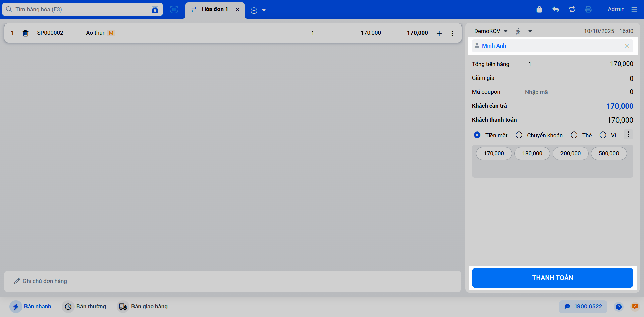Viewport: 644px width, 317px height.
Task: Focus the Tìm hàng hóa search field
Action: [x=82, y=9]
